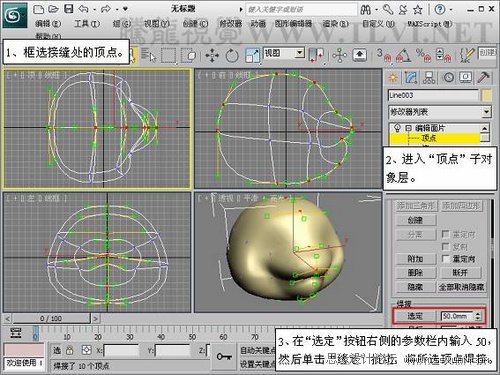Click the Create button in geometry rollout

[x=416, y=220]
